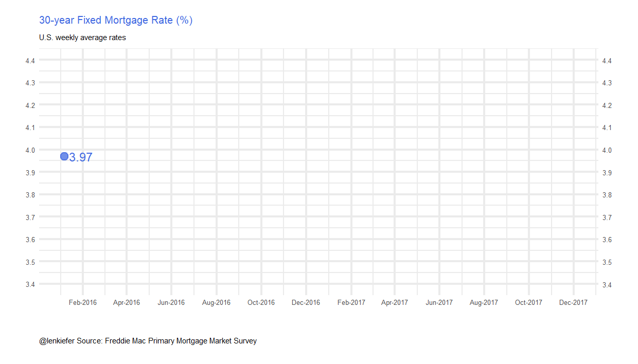Select the Aug-2016 axis label
This screenshot has height=364, width=638.
pyautogui.click(x=216, y=302)
